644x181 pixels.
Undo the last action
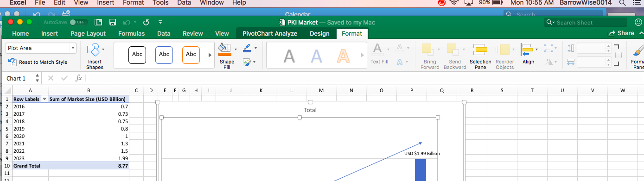pos(127,22)
